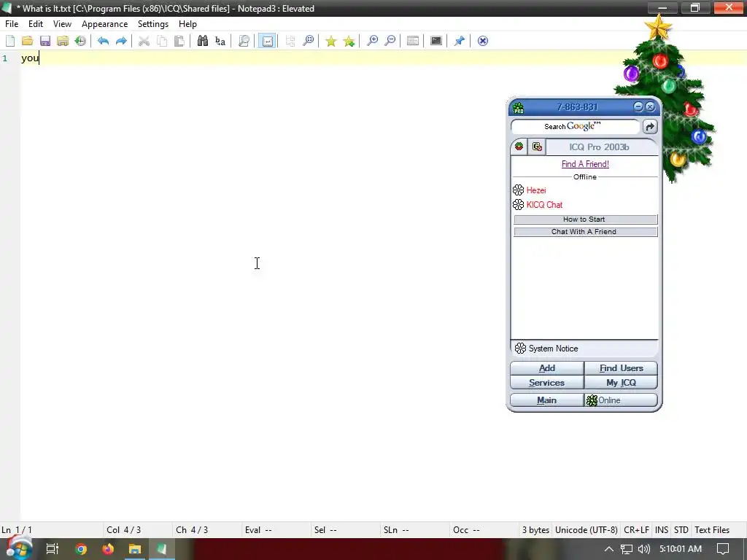Open recent file history toolbar icon
This screenshot has width=747, height=560.
pos(80,41)
